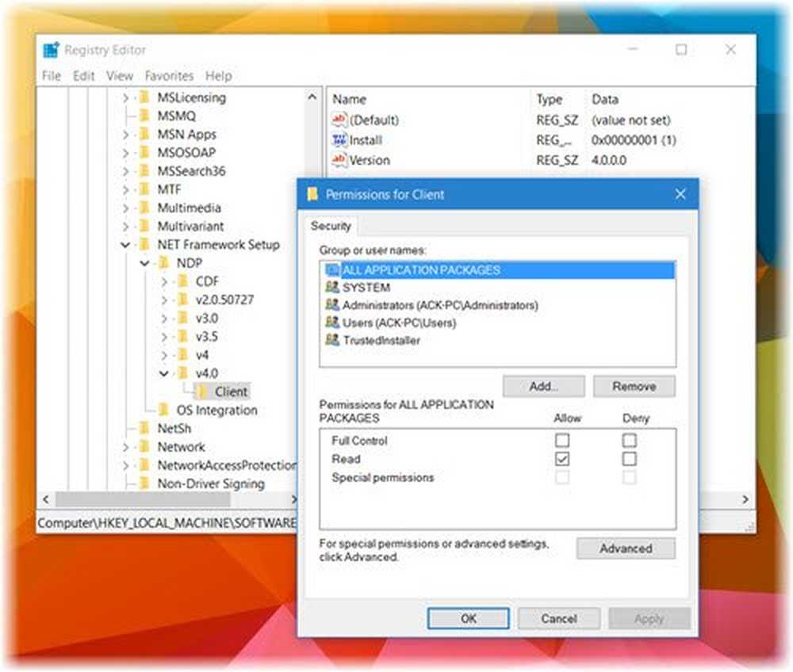Click the Allow box for Special permissions

click(562, 477)
